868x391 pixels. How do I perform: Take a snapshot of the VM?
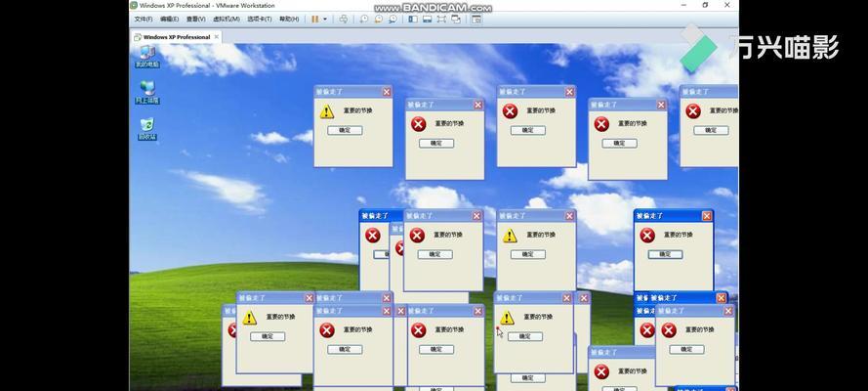pos(363,19)
